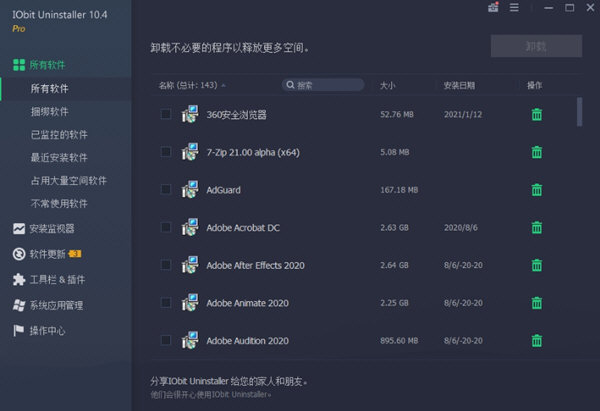Delete AdGuard using its trash icon
Image resolution: width=600 pixels, height=411 pixels.
coord(537,190)
